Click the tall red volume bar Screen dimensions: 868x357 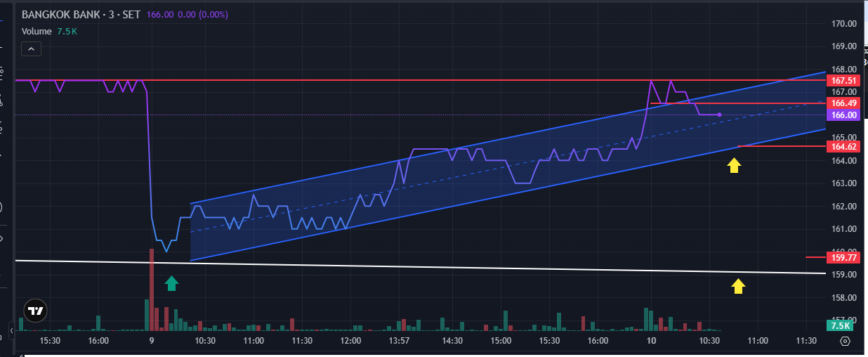tap(151, 290)
